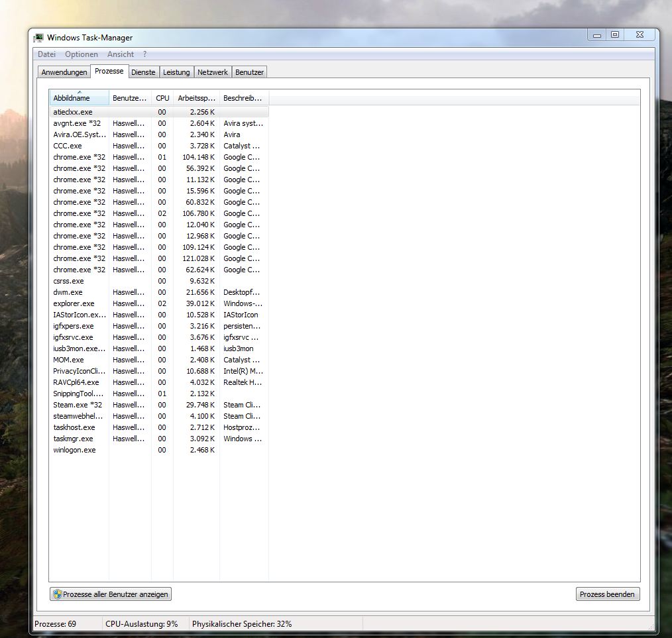
Task: Sort by the Arbeitsspeicher column header
Action: point(196,97)
